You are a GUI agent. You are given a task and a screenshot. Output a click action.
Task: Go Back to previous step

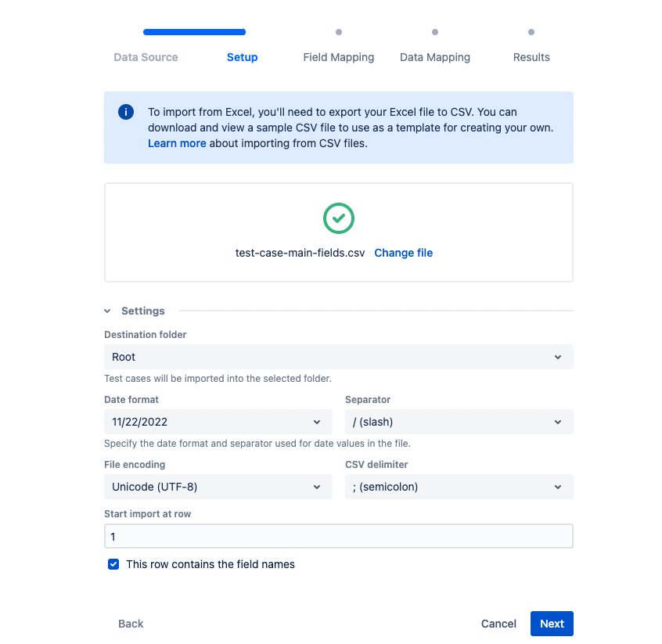[131, 624]
